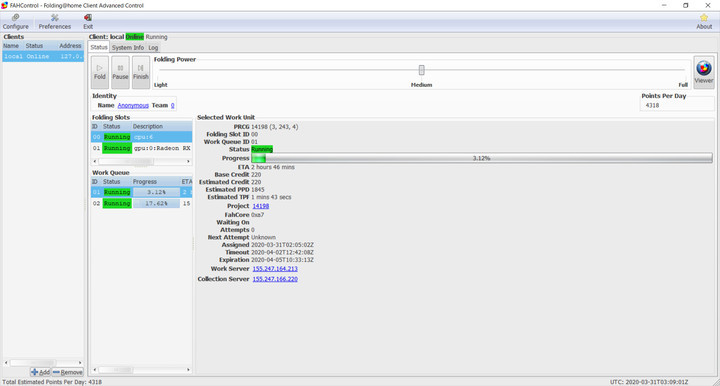Click the Assigned date 2020-03-31T02:05:02Z

coord(282,245)
